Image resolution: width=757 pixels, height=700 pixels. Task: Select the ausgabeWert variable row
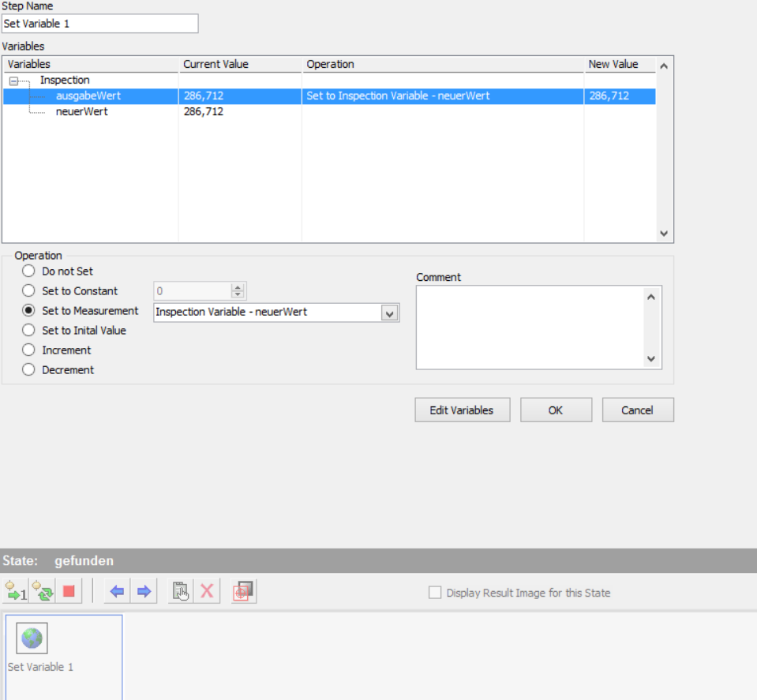[329, 96]
